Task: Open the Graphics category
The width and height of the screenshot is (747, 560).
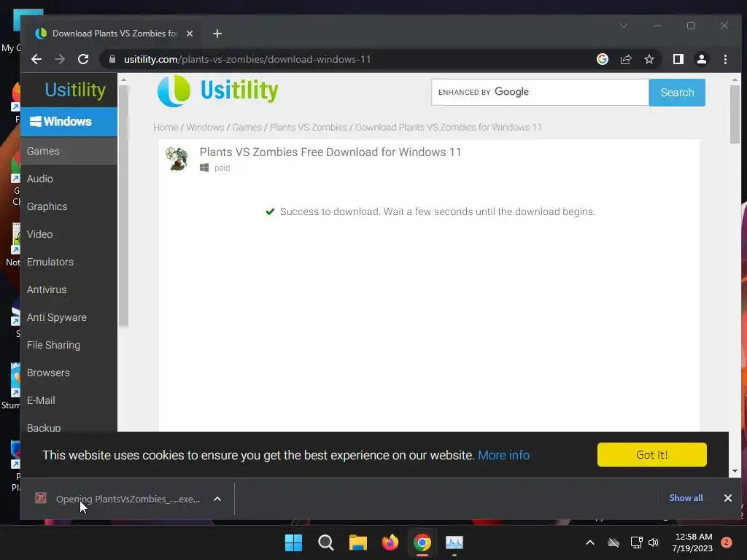Action: 69,206
